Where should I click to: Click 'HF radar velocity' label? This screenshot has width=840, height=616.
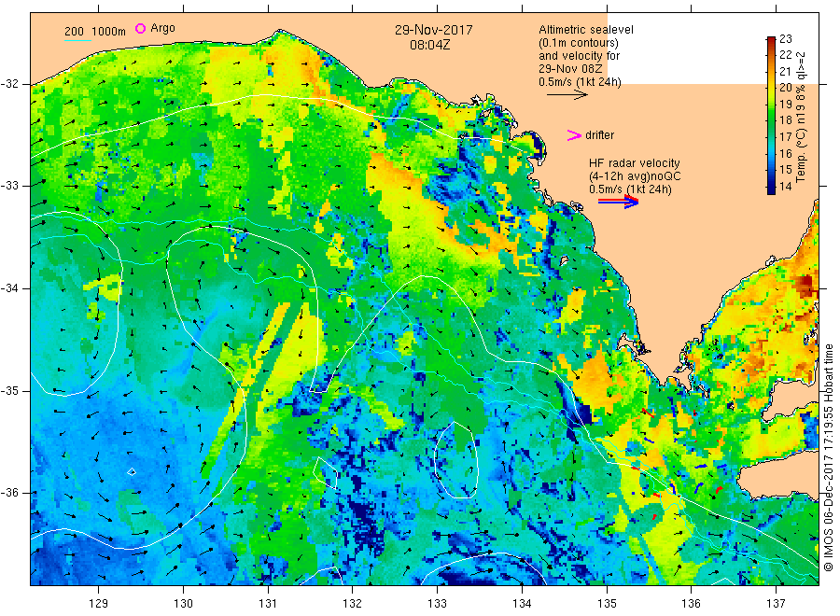[x=635, y=162]
